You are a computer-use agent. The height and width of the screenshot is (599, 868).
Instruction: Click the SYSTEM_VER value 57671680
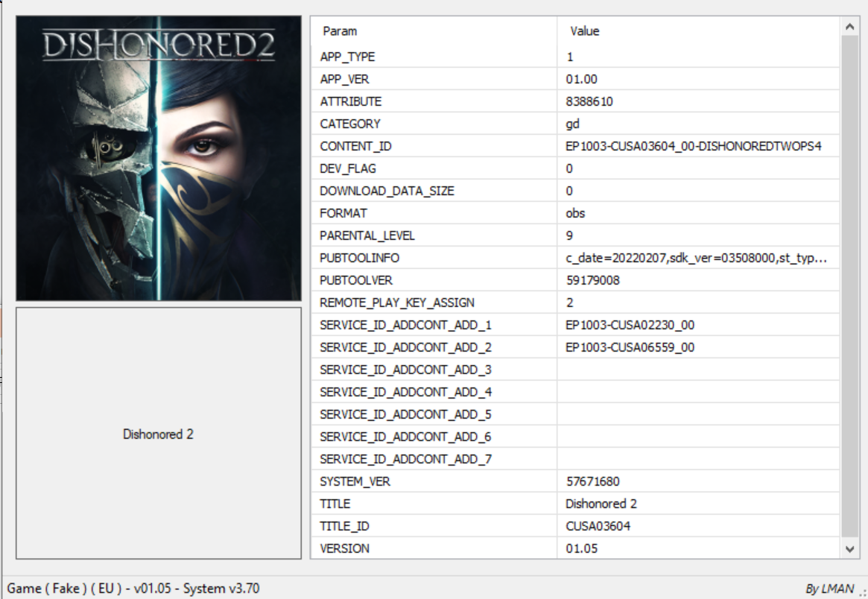tap(592, 481)
